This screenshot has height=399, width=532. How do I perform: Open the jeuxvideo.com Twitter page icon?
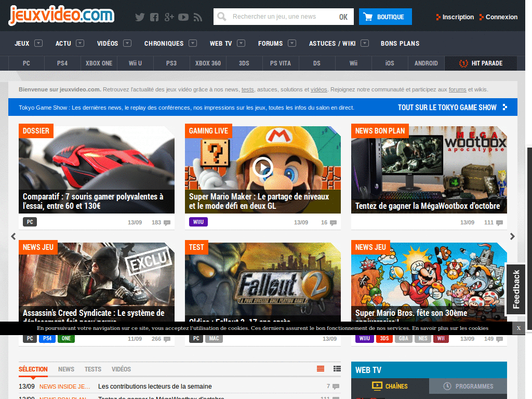point(140,17)
